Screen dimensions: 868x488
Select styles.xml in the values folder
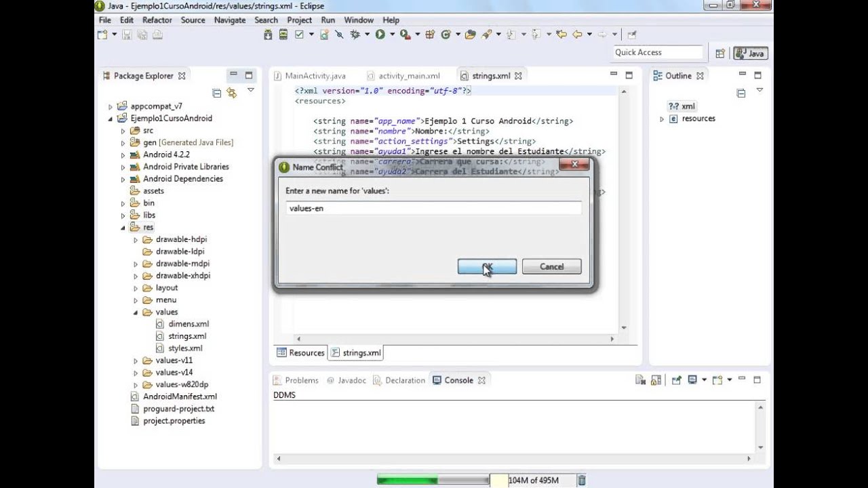[x=185, y=348]
